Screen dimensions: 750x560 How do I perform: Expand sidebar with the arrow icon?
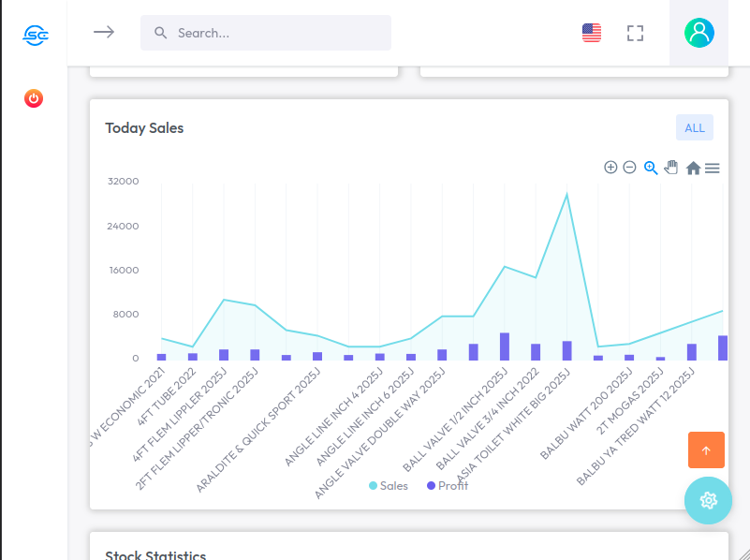[x=104, y=32]
